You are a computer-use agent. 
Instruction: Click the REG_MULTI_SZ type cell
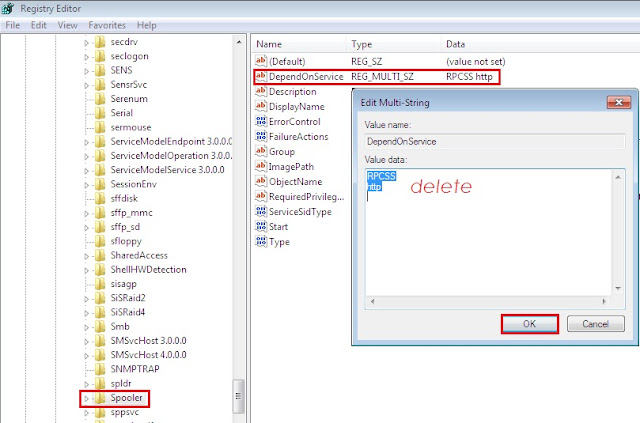coord(382,76)
